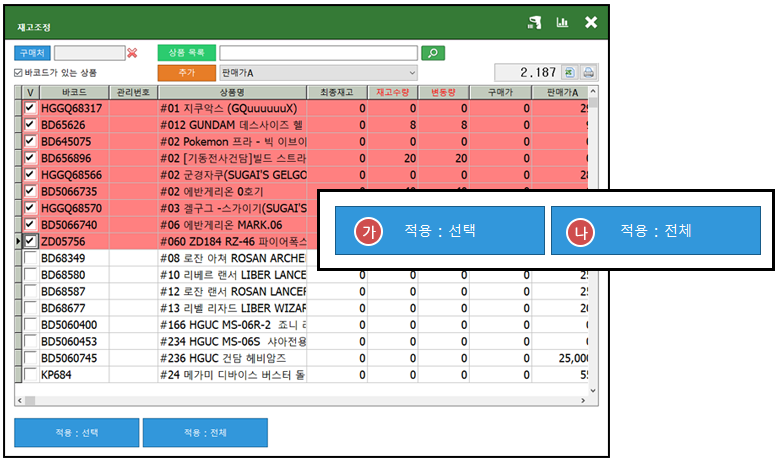Sort by the 구매가 column header

pos(501,92)
